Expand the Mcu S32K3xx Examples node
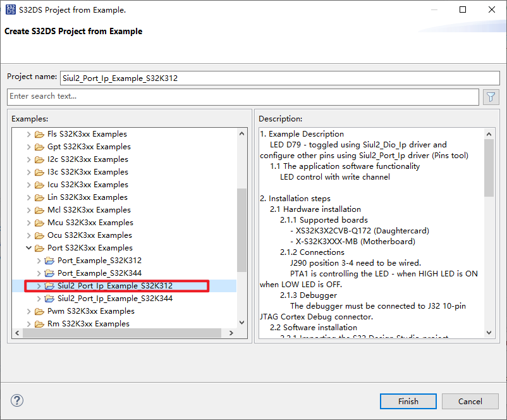The image size is (507, 420). [29, 223]
